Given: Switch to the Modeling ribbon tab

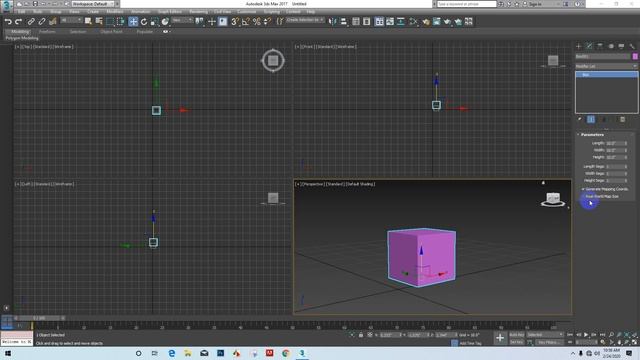Looking at the screenshot, I should click(19, 31).
